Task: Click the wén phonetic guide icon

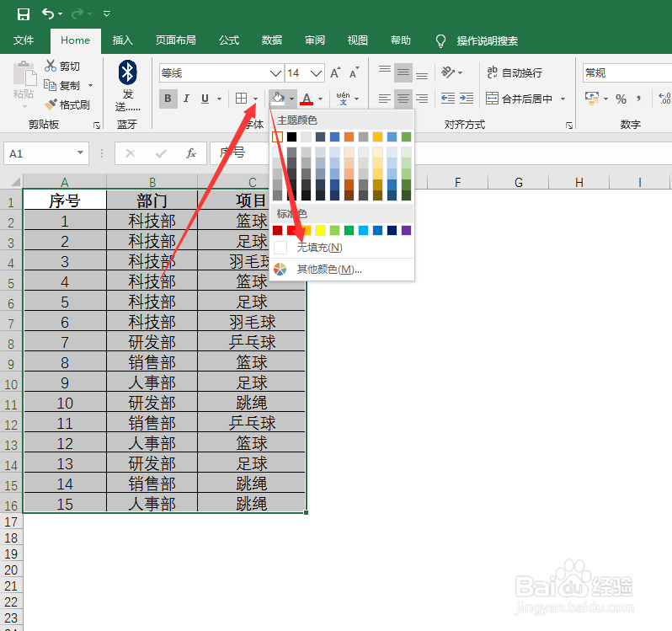Action: coord(343,99)
